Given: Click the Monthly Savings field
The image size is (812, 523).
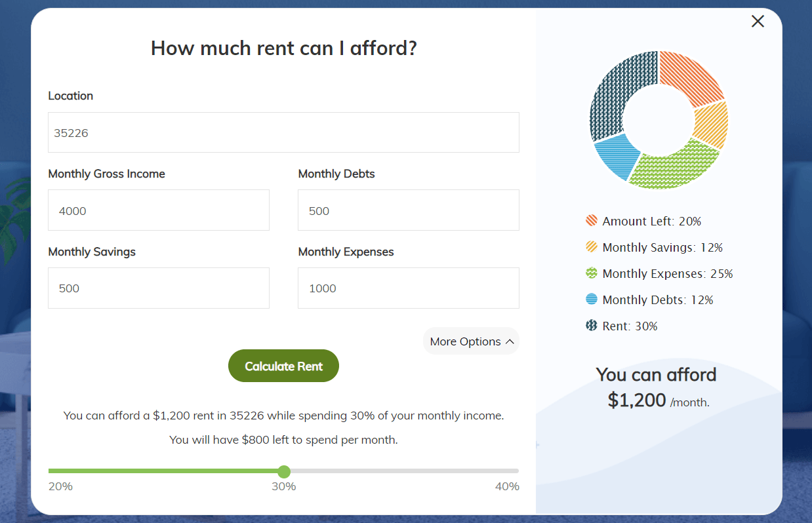Looking at the screenshot, I should coord(158,288).
